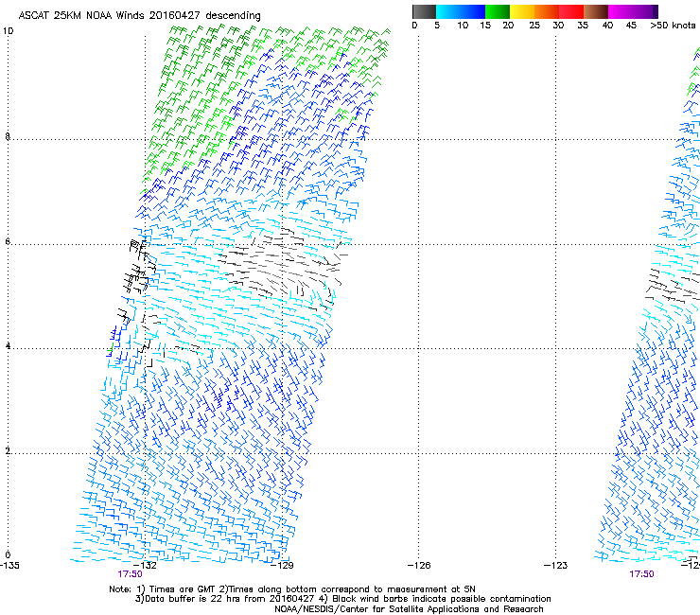
Task: Click the latitude axis label '10'
Action: (x=8, y=31)
